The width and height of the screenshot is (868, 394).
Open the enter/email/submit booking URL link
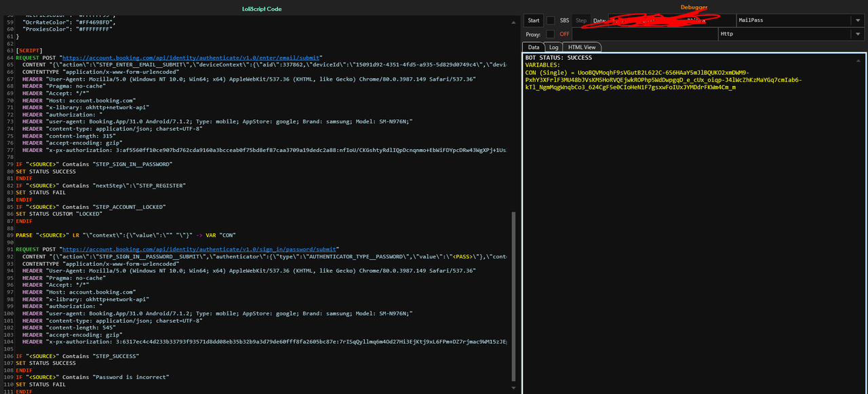tap(192, 58)
